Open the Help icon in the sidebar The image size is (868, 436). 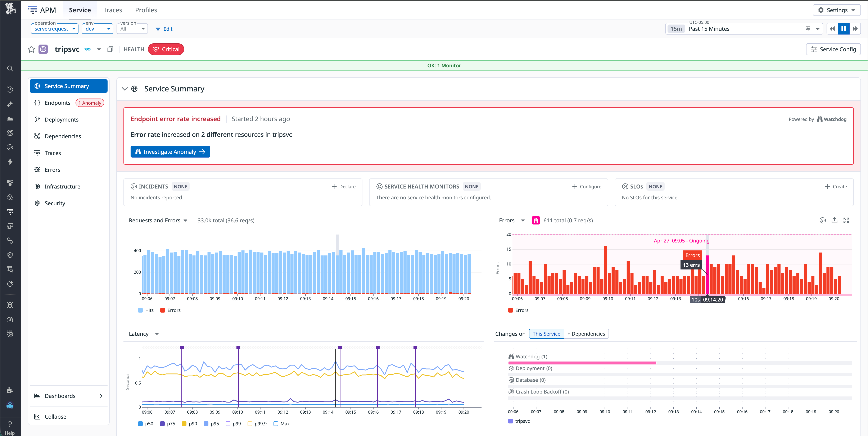(10, 428)
